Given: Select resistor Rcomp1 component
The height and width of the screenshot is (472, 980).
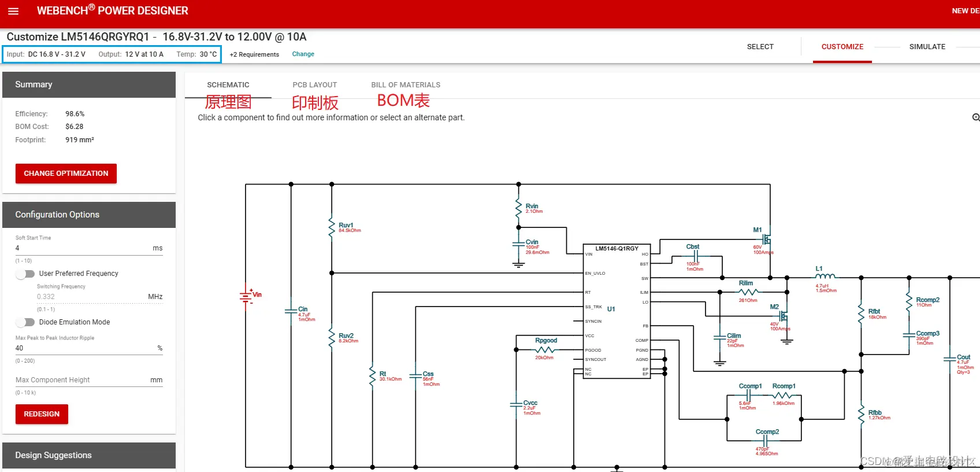Looking at the screenshot, I should pyautogui.click(x=783, y=396).
